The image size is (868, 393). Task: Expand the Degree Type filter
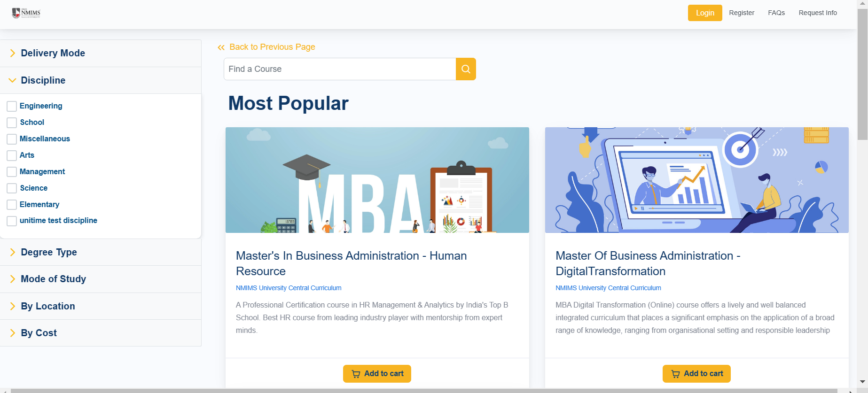pos(101,252)
